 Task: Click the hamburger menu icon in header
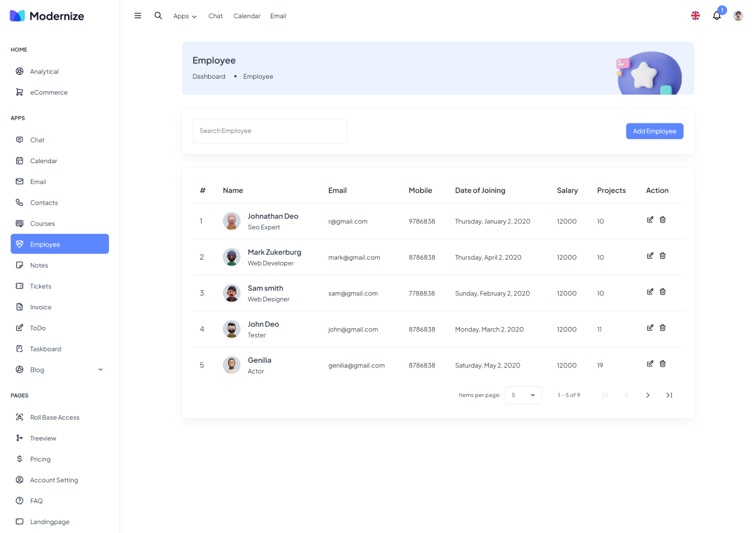tap(138, 16)
